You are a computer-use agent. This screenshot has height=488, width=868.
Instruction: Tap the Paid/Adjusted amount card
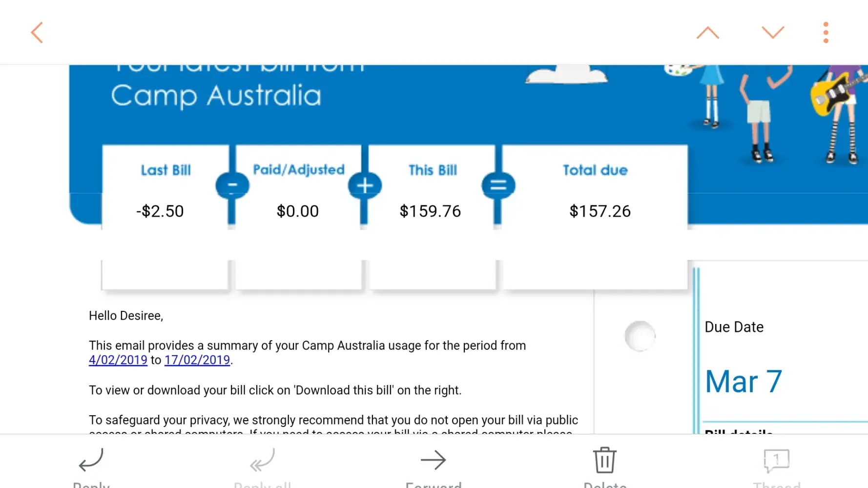tap(298, 195)
